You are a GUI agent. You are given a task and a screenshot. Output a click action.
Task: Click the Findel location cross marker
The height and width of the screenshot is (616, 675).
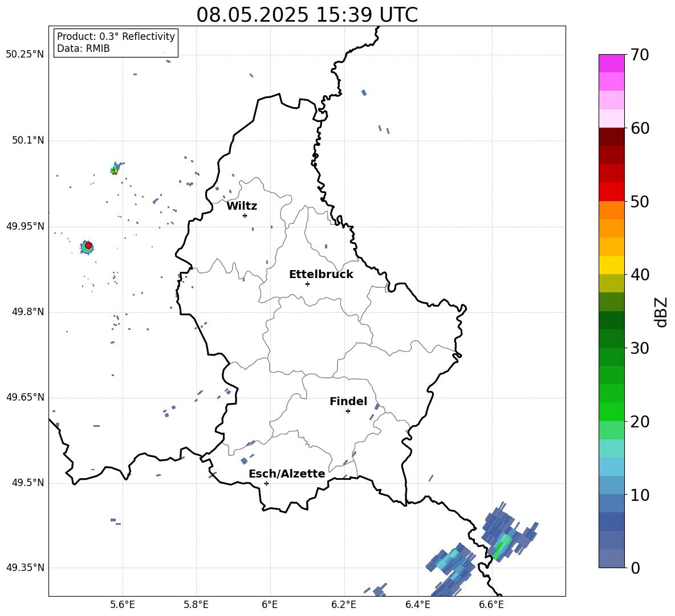348,411
